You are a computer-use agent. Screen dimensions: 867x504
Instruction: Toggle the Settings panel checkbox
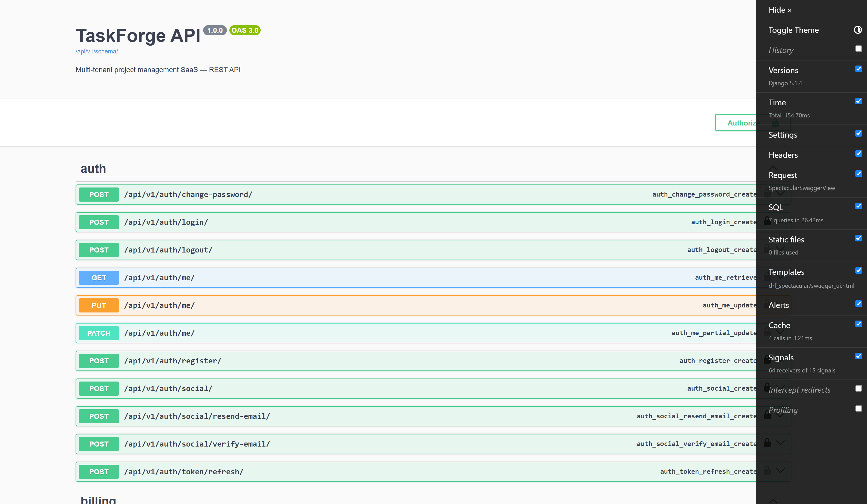(x=858, y=134)
